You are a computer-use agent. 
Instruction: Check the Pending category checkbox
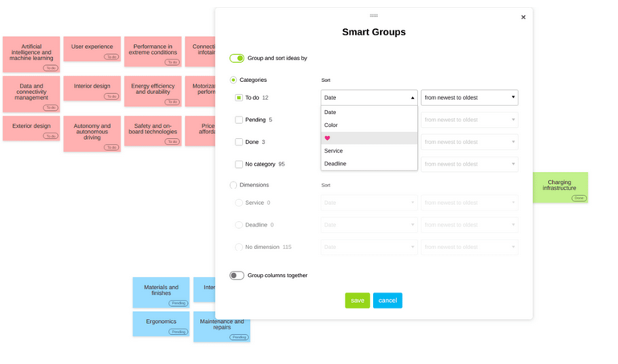click(x=239, y=120)
